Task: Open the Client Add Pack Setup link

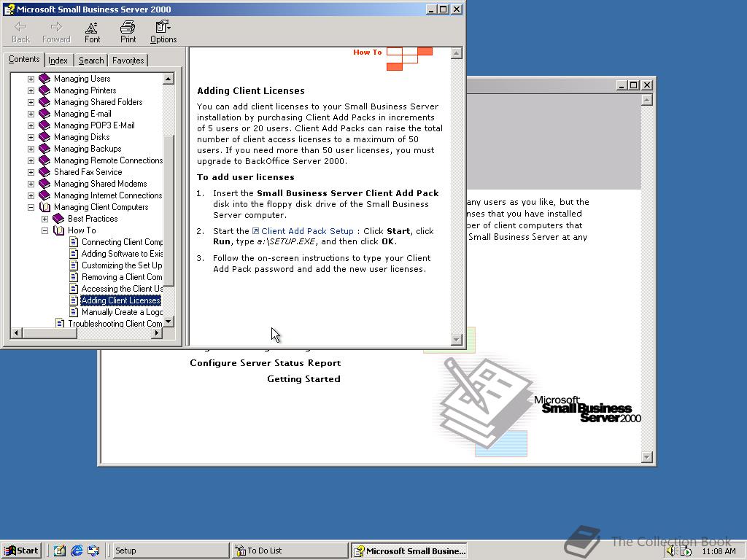Action: 307,231
